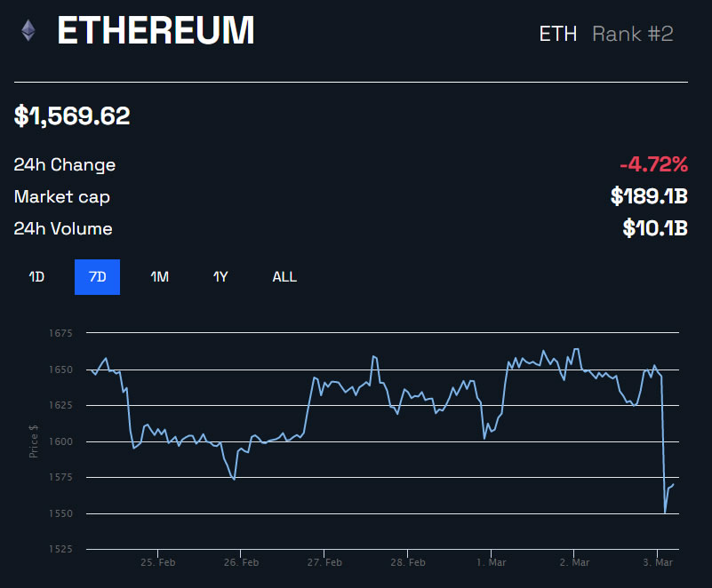712x588 pixels.
Task: Select the 1D timeframe tab
Action: [x=36, y=277]
